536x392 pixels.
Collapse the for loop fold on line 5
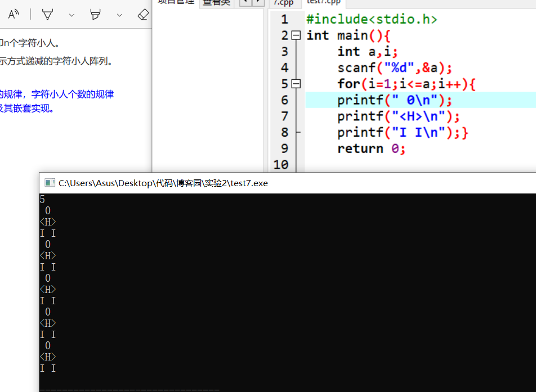click(296, 84)
